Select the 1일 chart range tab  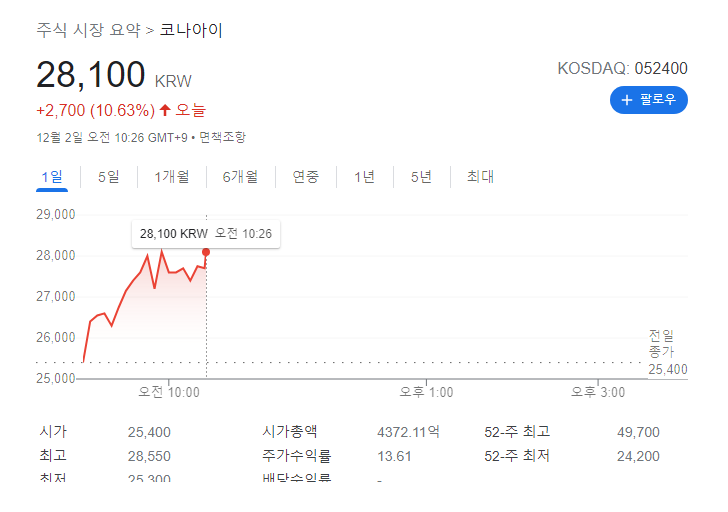point(52,177)
